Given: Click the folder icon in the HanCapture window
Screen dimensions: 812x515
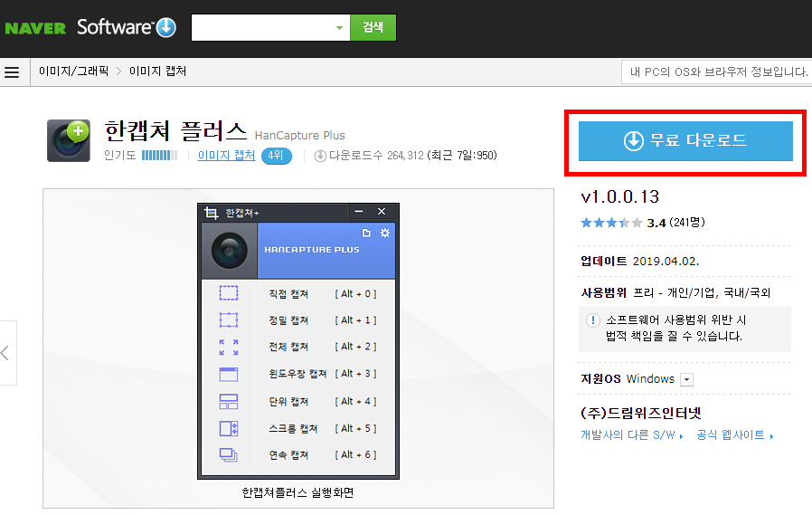Looking at the screenshot, I should point(366,234).
